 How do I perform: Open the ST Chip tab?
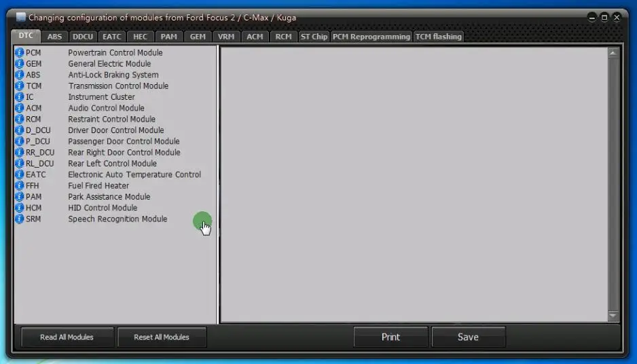point(314,37)
